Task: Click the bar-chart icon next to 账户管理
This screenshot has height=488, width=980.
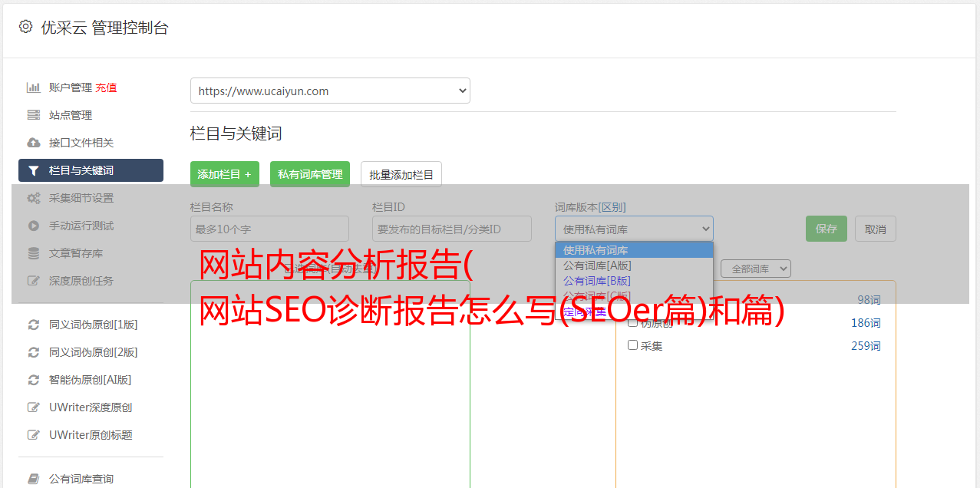Action: pyautogui.click(x=33, y=87)
